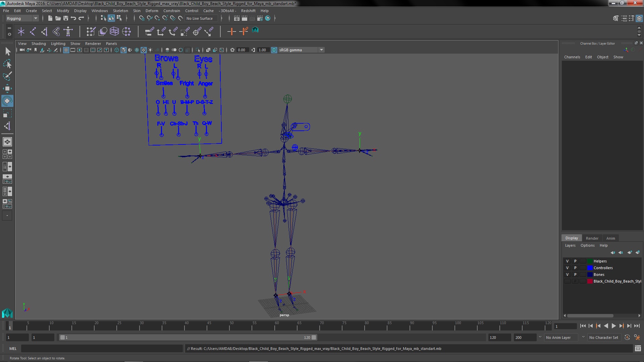
Task: Expand the shelf tab menu button
Action: (9, 28)
